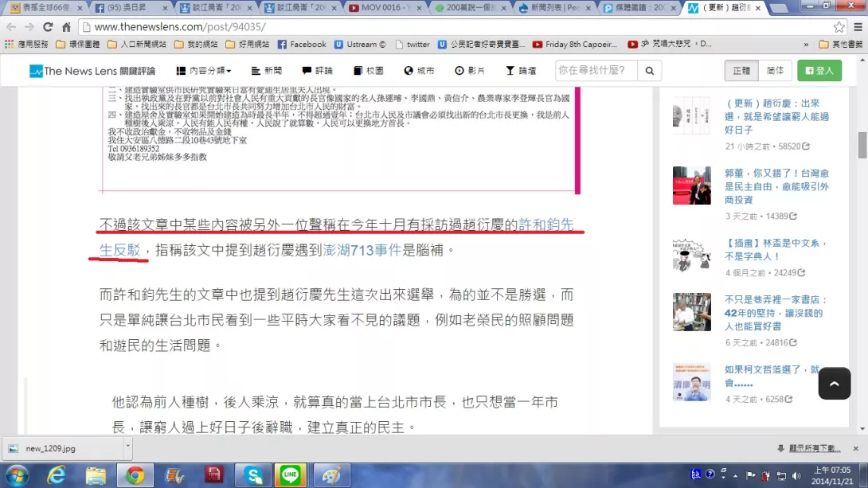Click the page vertical scrollbar thumb

[x=862, y=145]
